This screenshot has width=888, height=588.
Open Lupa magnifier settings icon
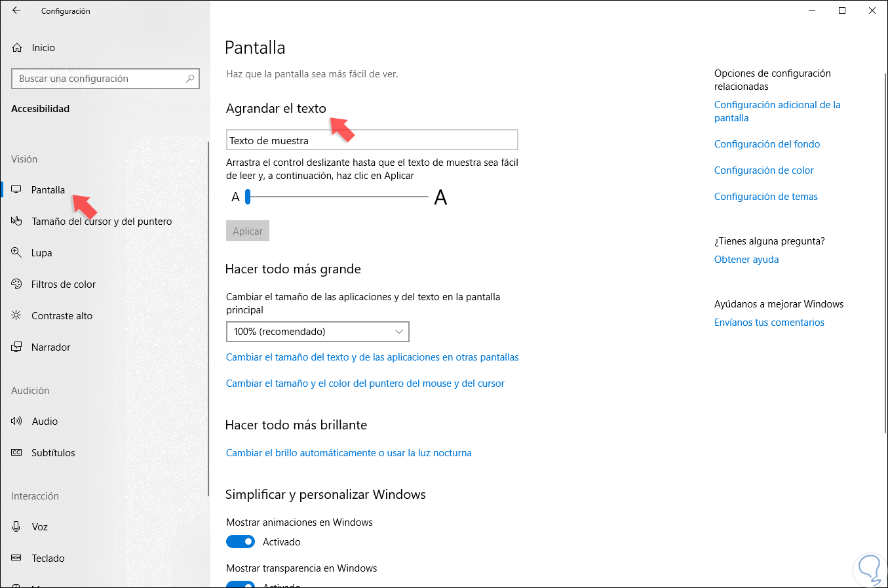[x=17, y=252]
